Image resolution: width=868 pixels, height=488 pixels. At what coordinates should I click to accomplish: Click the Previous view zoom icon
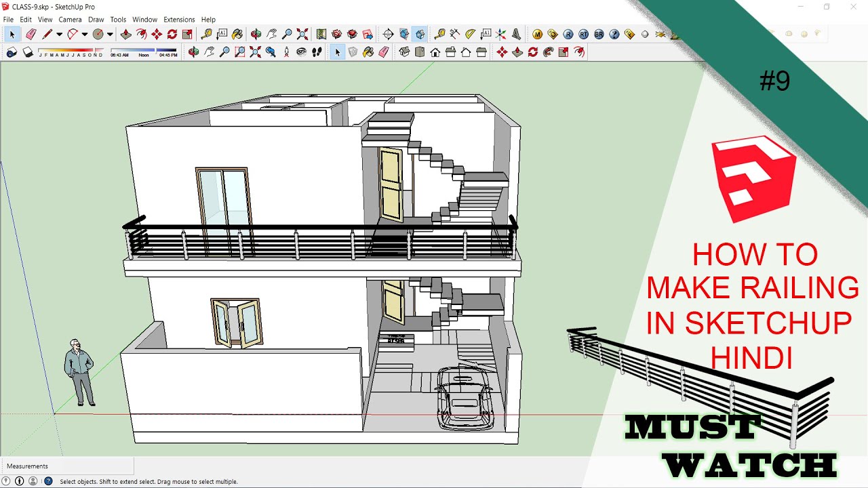pos(270,52)
